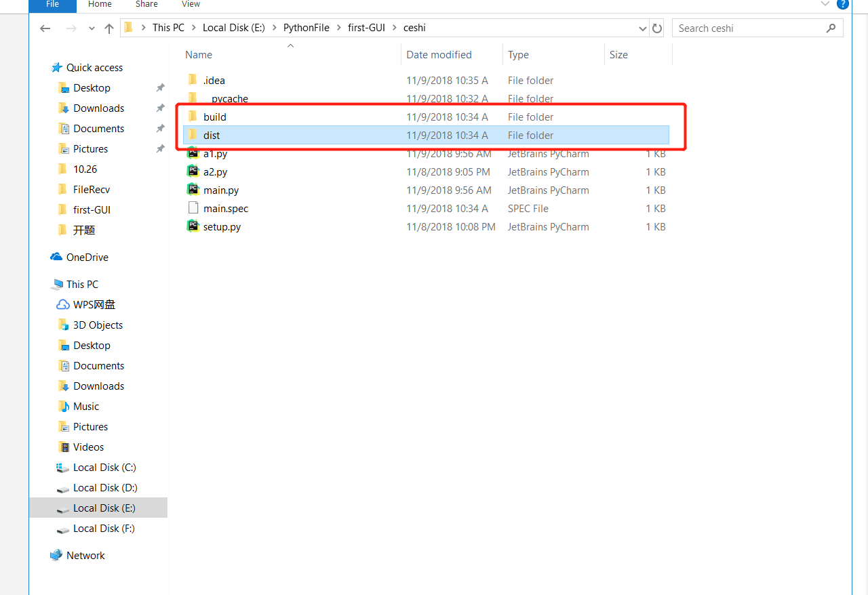Screen dimensions: 868x595
Task: Open the Share ribbon tab
Action: (146, 5)
